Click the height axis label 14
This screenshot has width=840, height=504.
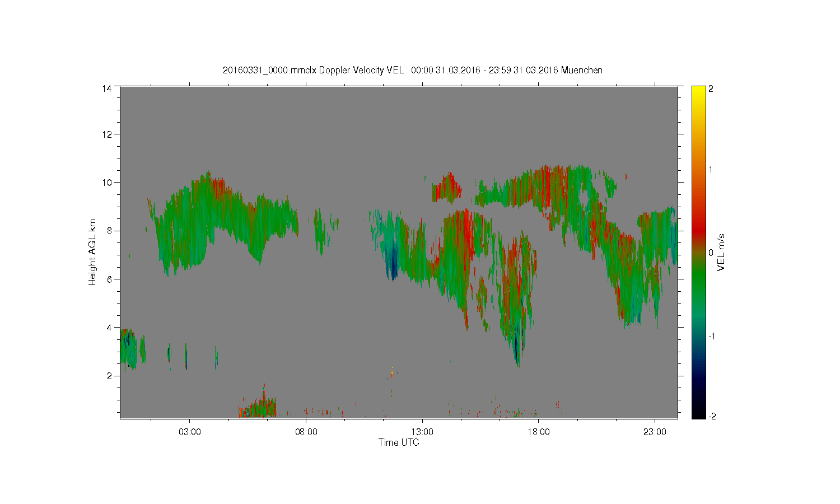(x=106, y=88)
